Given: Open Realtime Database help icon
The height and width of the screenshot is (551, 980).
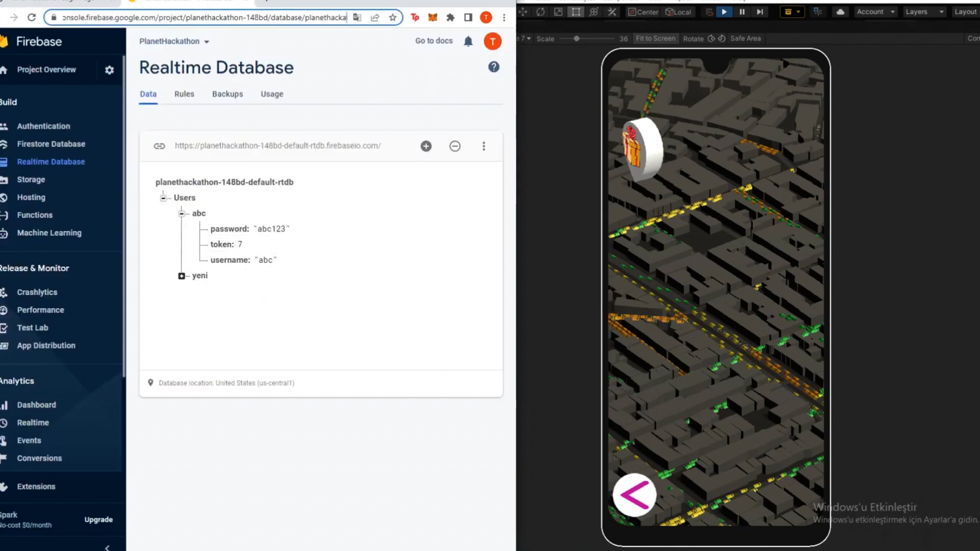Looking at the screenshot, I should point(494,67).
